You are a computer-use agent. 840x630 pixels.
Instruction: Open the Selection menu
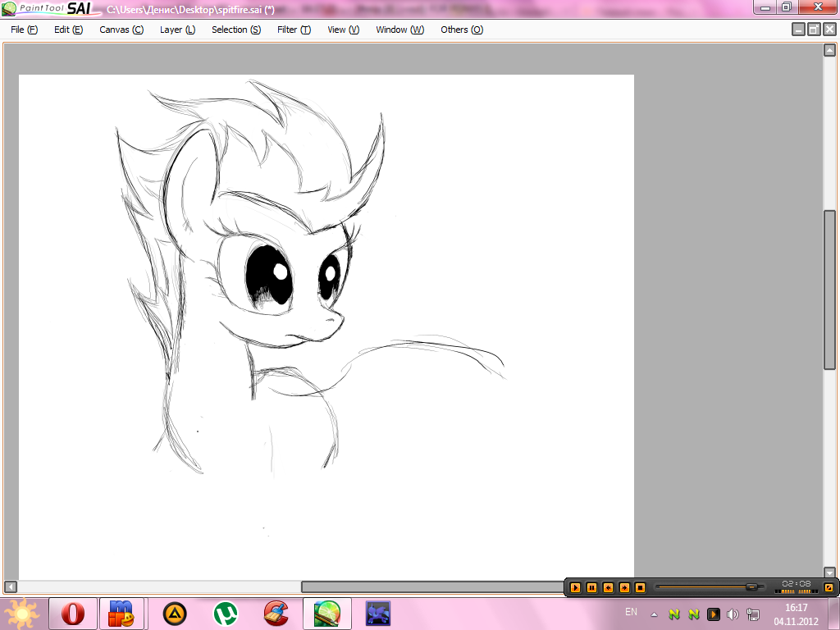click(236, 30)
